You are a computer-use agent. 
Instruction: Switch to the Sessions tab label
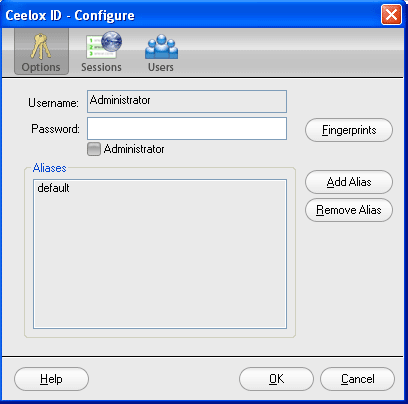click(101, 67)
